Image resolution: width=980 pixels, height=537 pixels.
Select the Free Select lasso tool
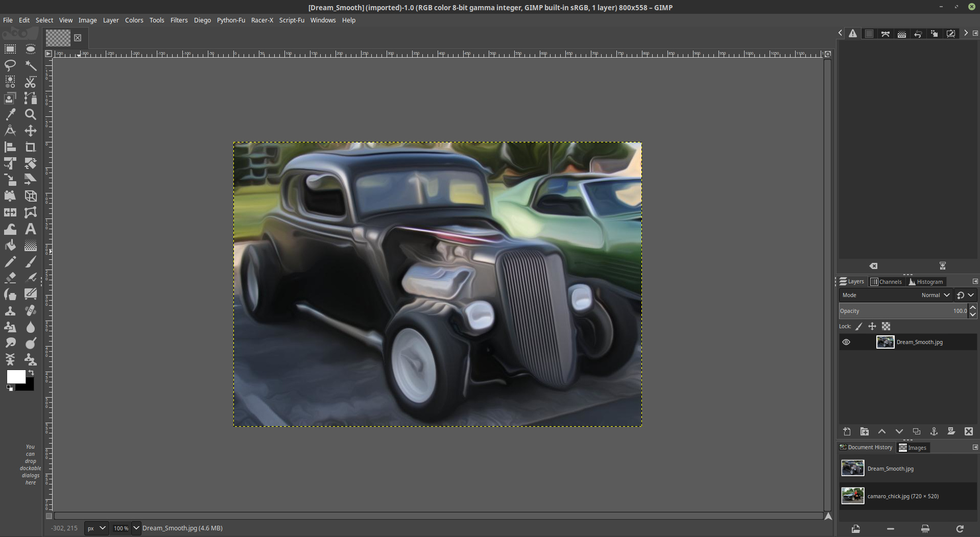click(x=10, y=65)
